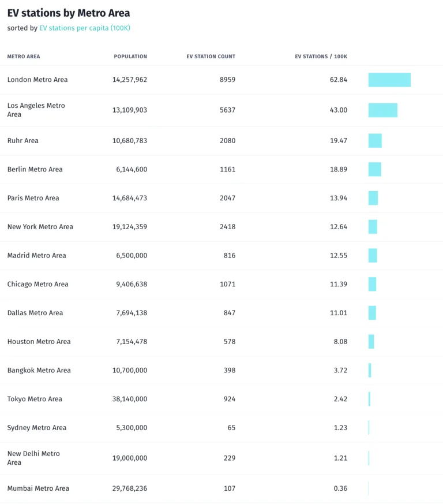The image size is (443, 504).
Task: Select the Dallas Metro Area row name
Action: coord(35,313)
